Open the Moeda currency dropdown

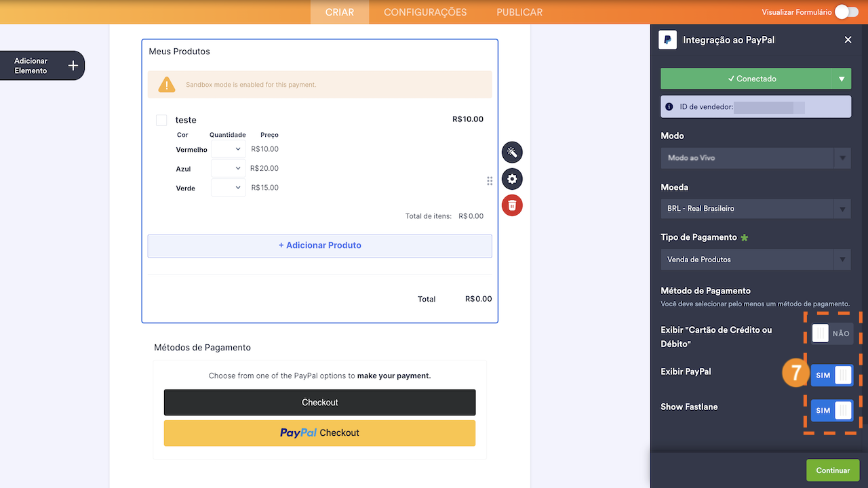tap(755, 209)
